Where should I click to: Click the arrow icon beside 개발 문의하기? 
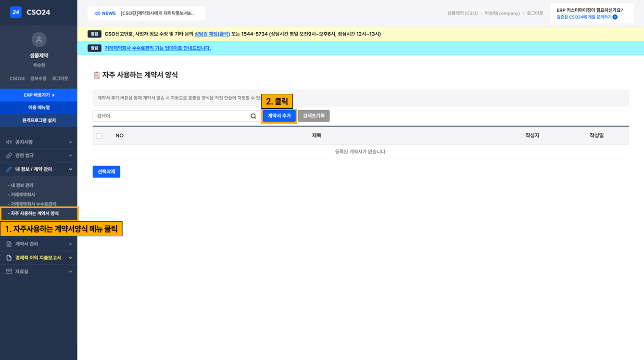click(x=615, y=17)
